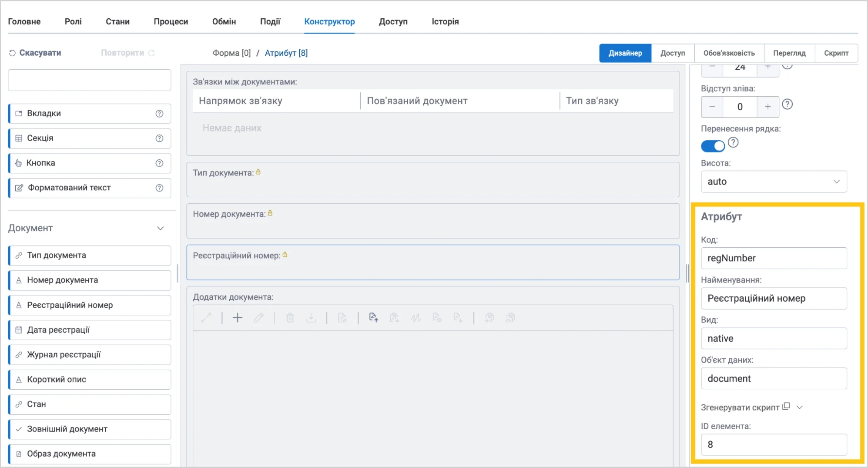Image resolution: width=868 pixels, height=468 pixels.
Task: Click the expand icon in attachments toolbar
Action: [x=206, y=318]
